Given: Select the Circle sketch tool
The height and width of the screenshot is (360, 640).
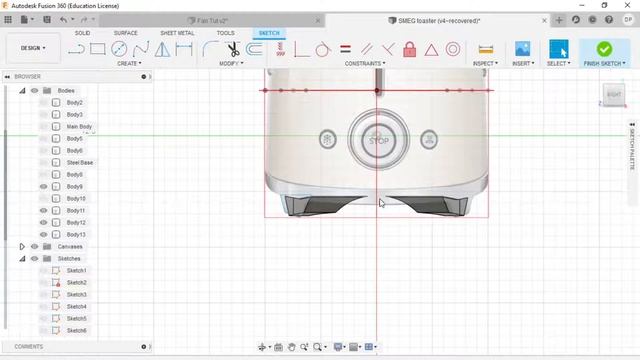Looking at the screenshot, I should 119,49.
